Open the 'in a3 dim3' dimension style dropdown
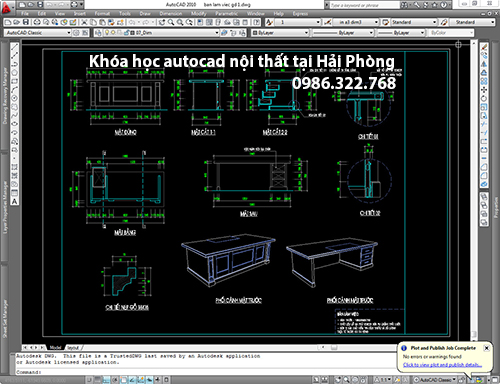The image size is (500, 384). tap(356, 22)
